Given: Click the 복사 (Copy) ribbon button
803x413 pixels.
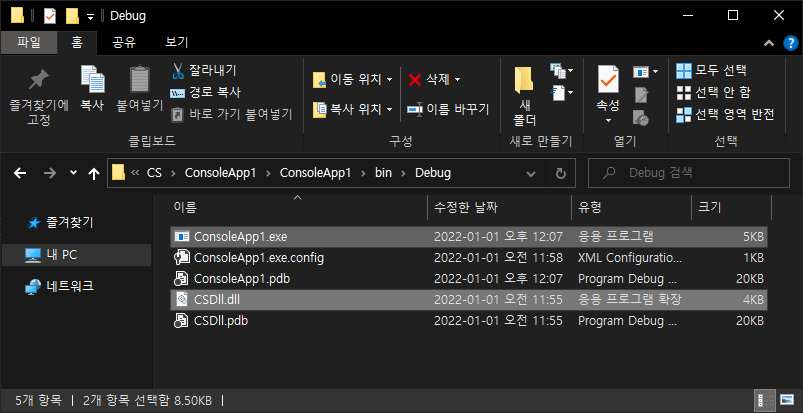Looking at the screenshot, I should [92, 88].
